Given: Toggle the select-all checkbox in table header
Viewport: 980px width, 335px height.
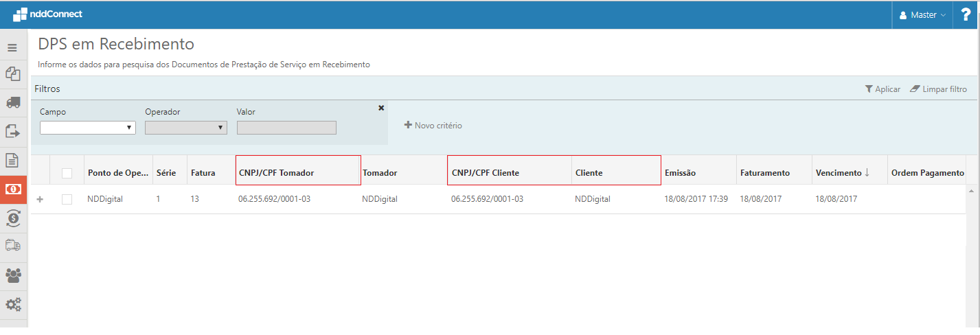Looking at the screenshot, I should (67, 173).
